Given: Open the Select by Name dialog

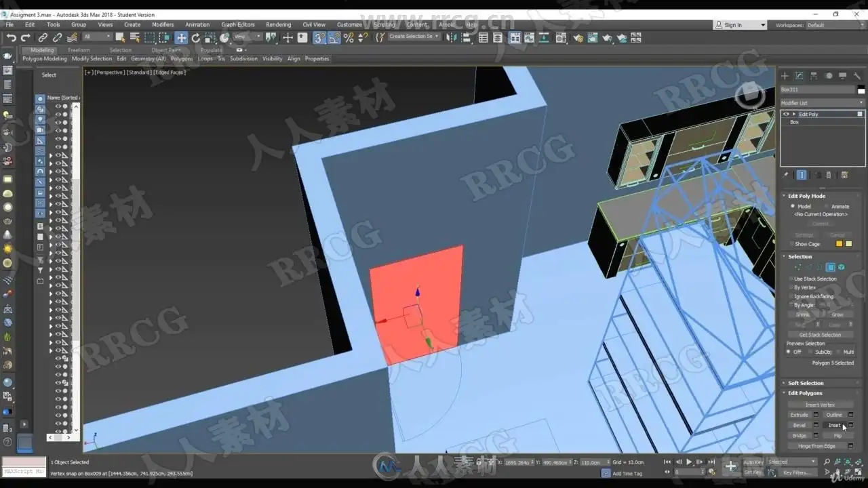Looking at the screenshot, I should click(134, 38).
